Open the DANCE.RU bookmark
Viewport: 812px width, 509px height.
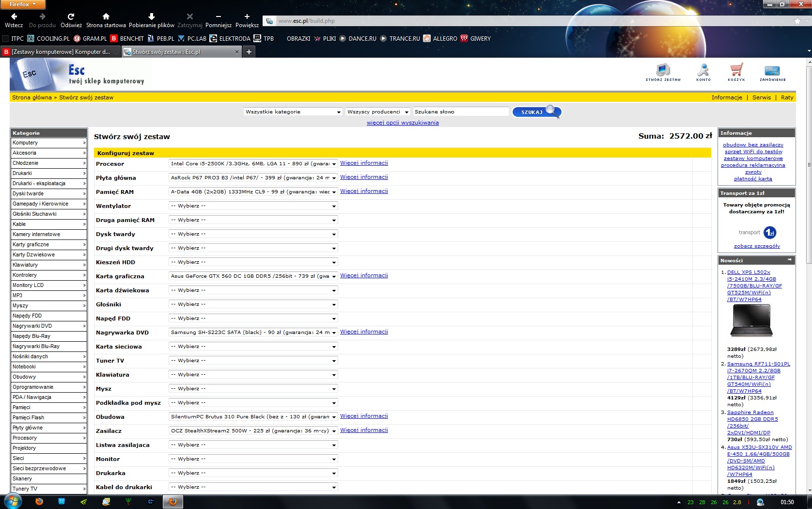click(358, 39)
